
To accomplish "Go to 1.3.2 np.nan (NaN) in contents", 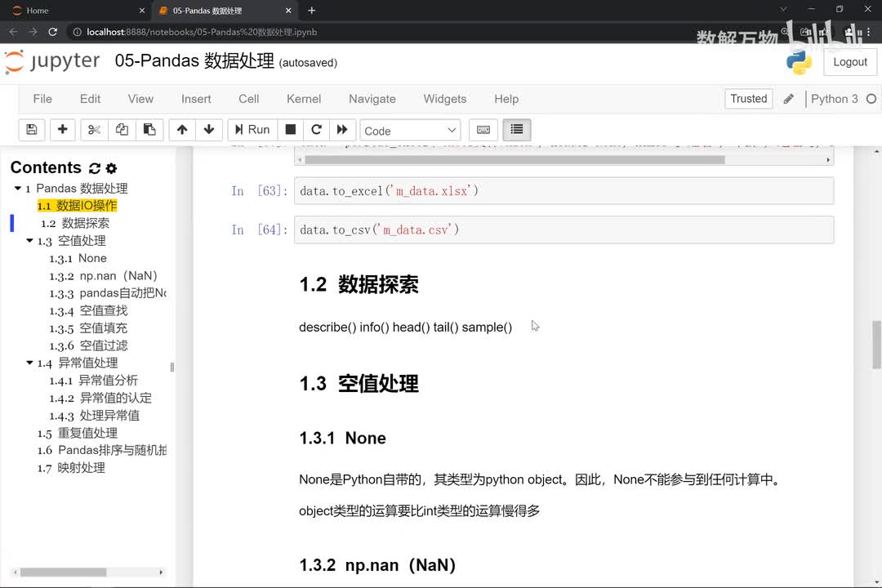I will 104,276.
